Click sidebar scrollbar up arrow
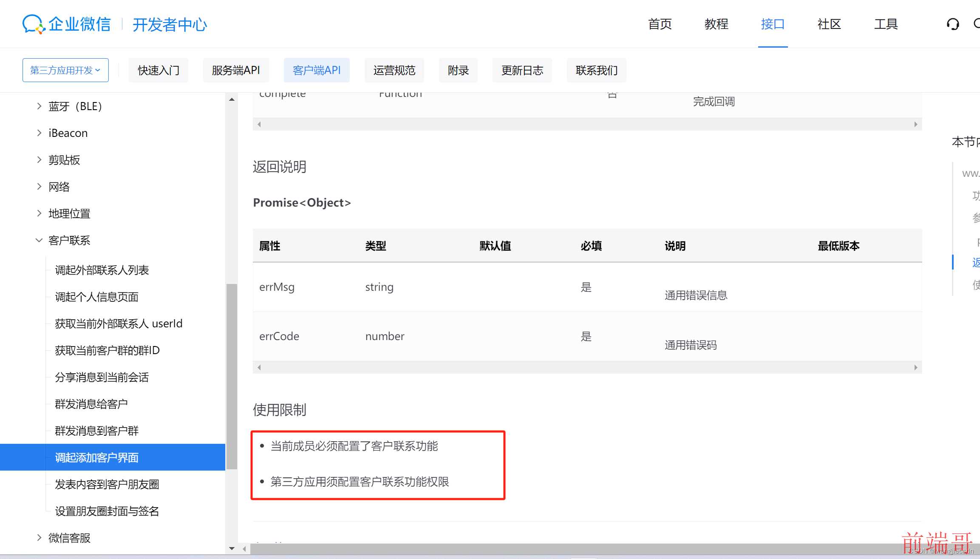Viewport: 980px width, 559px height. [232, 99]
